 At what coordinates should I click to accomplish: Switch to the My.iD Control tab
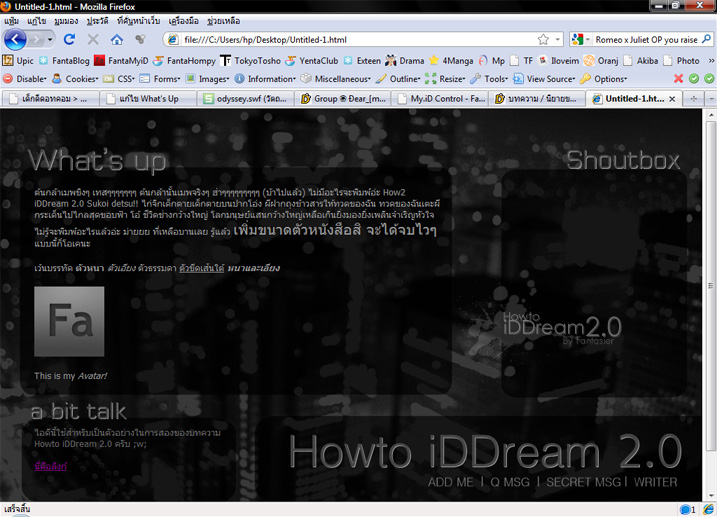pyautogui.click(x=440, y=99)
